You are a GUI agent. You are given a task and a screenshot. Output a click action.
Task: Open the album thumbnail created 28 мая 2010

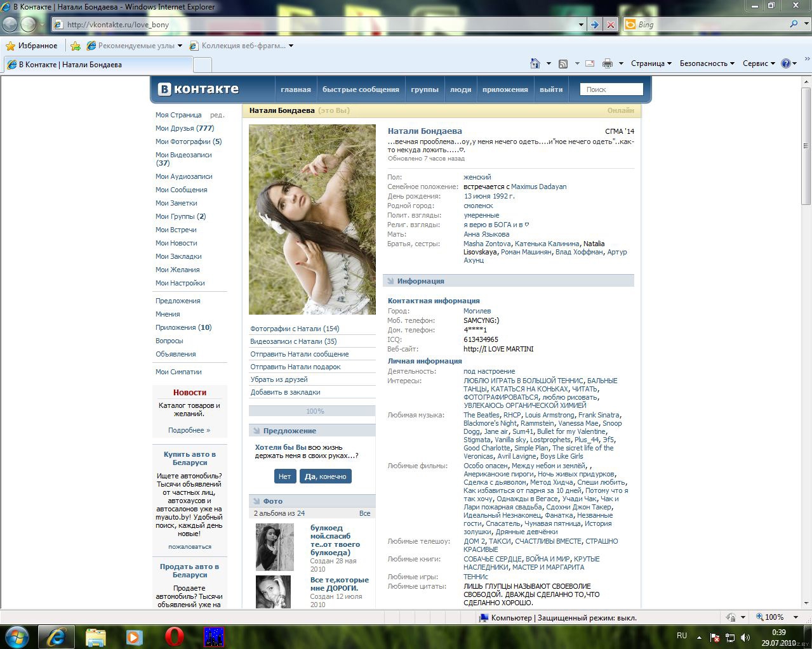(x=275, y=547)
